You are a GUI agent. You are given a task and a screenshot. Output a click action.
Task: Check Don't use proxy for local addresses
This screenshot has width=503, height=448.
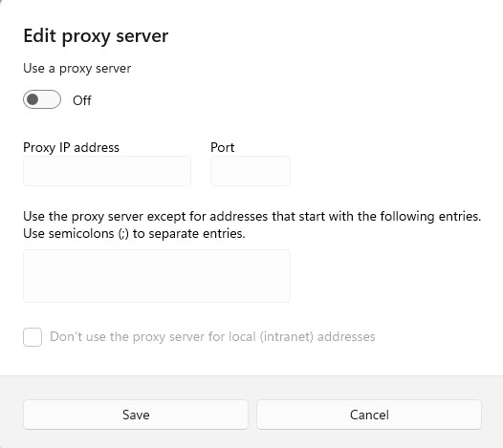(33, 337)
